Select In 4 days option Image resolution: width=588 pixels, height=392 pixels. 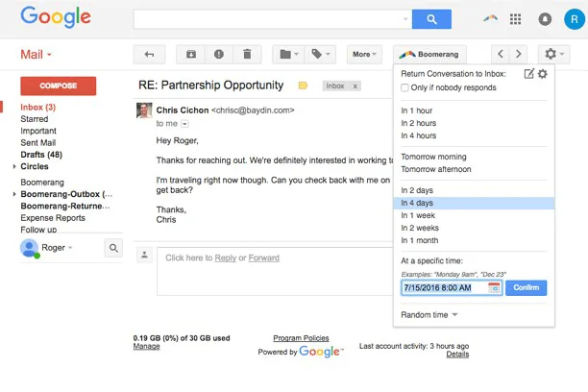(x=417, y=203)
